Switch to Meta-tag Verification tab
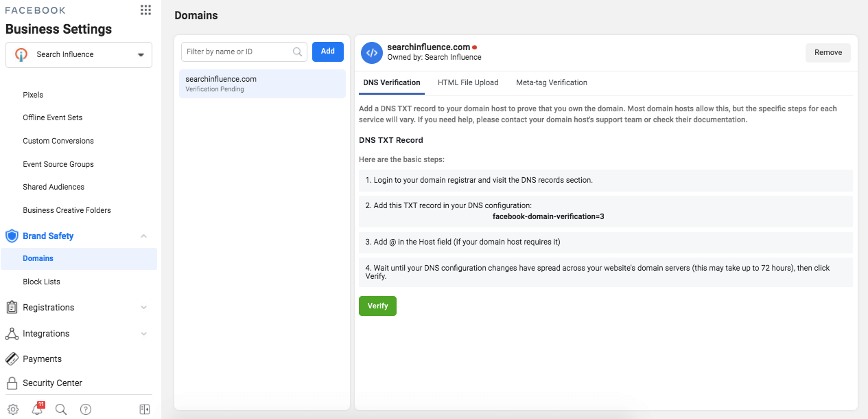 click(552, 82)
